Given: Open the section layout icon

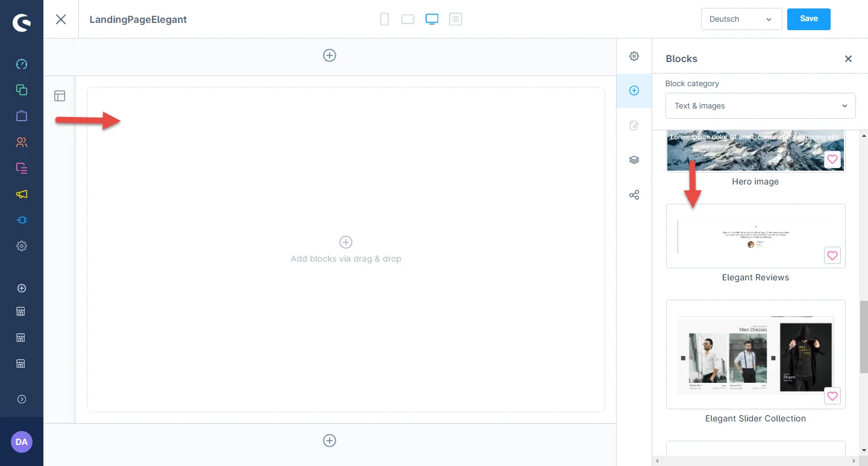Looking at the screenshot, I should pos(60,96).
